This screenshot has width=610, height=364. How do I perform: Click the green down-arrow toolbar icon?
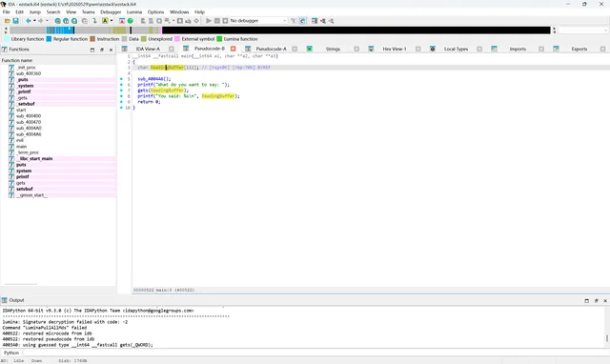pyautogui.click(x=94, y=21)
